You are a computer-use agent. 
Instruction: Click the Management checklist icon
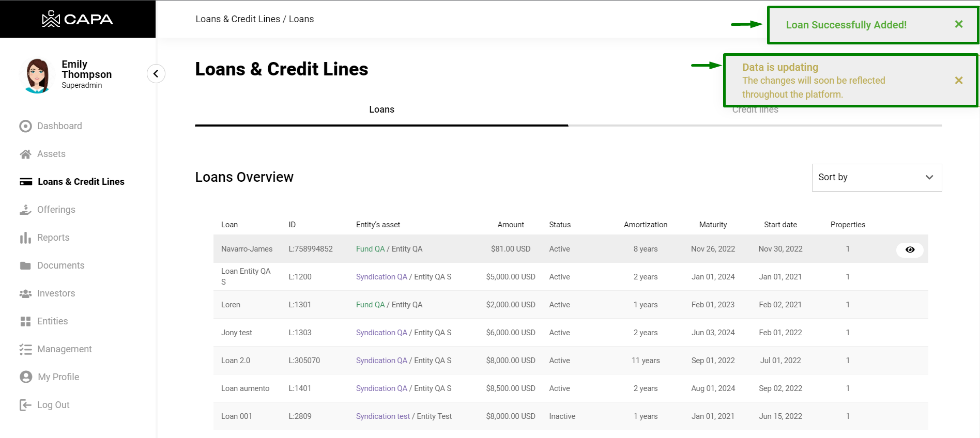point(25,349)
